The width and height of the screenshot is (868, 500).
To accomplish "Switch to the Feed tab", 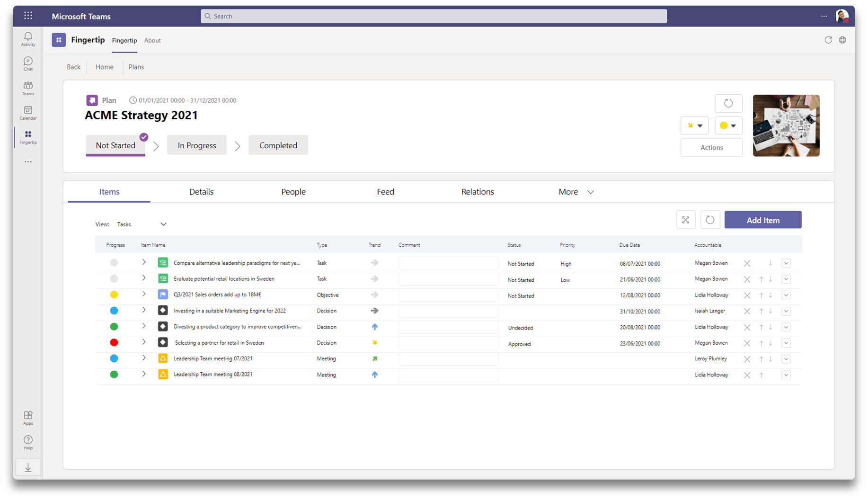I will 385,192.
